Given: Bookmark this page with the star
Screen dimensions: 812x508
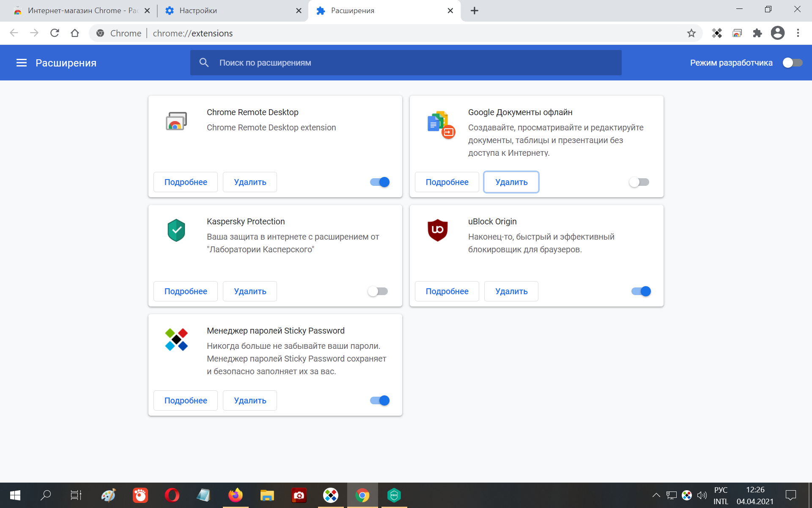Looking at the screenshot, I should tap(691, 33).
